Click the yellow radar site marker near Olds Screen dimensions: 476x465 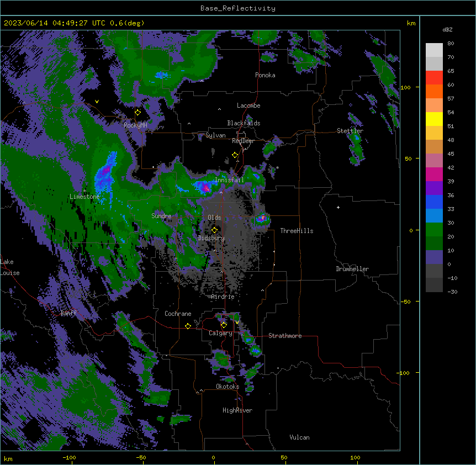215,230
